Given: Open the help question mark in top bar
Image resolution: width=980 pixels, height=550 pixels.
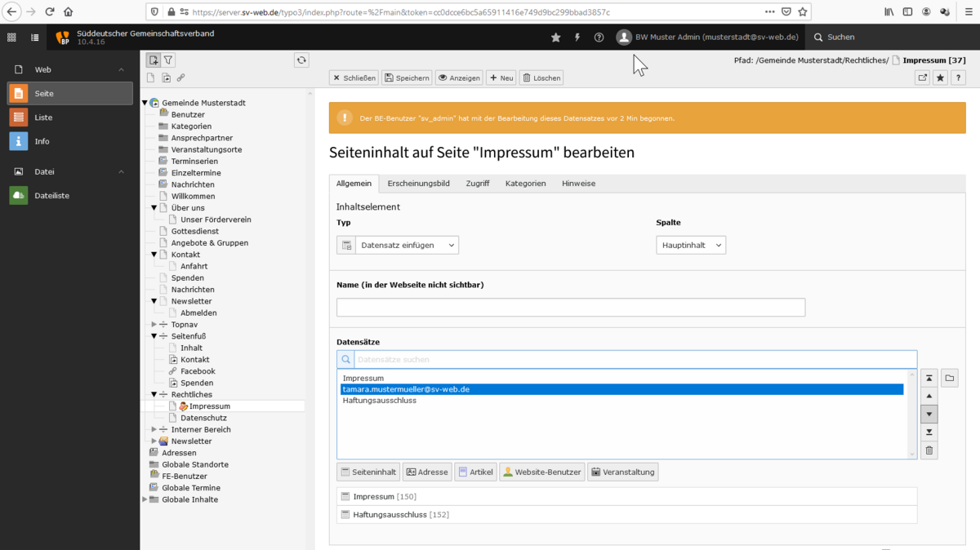Looking at the screenshot, I should 599,38.
